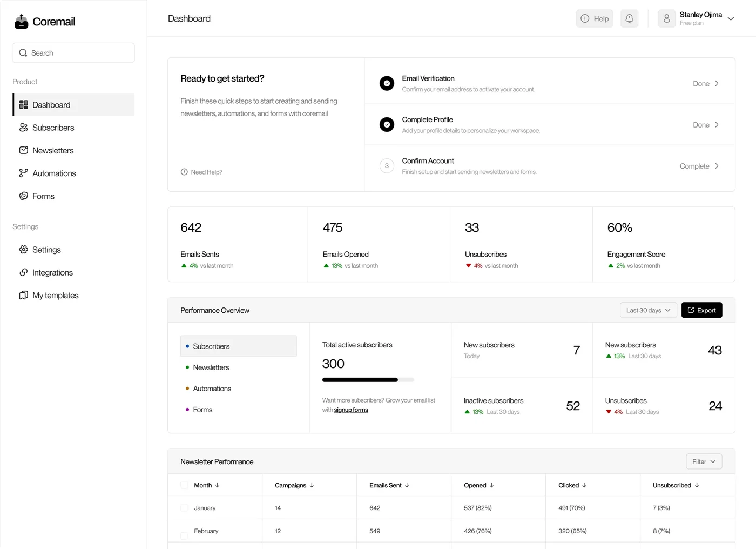756x549 pixels.
Task: Click step 3 circle for Confirm Account
Action: click(x=387, y=166)
